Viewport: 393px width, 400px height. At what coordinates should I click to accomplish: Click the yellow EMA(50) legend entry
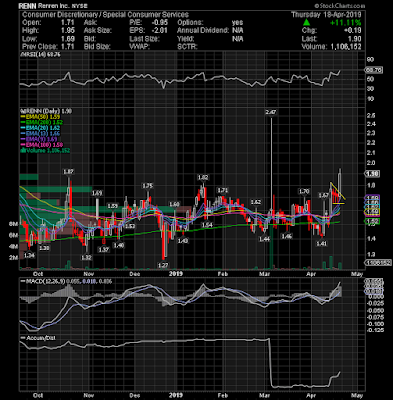[40, 117]
